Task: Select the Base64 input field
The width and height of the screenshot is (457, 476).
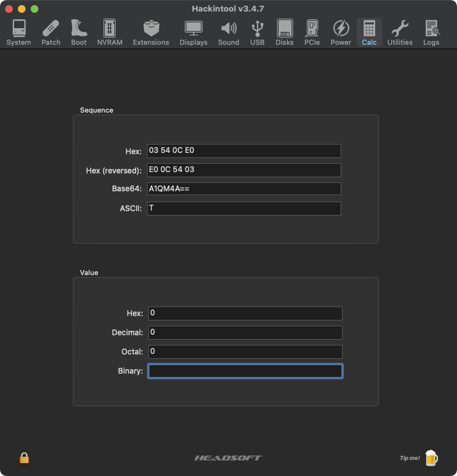Action: tap(244, 189)
